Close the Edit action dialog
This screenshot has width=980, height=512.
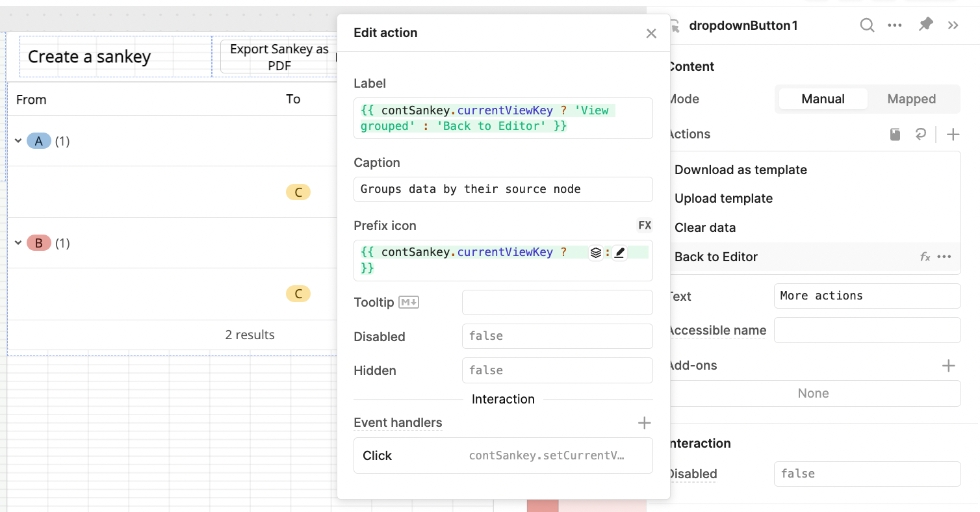point(651,33)
